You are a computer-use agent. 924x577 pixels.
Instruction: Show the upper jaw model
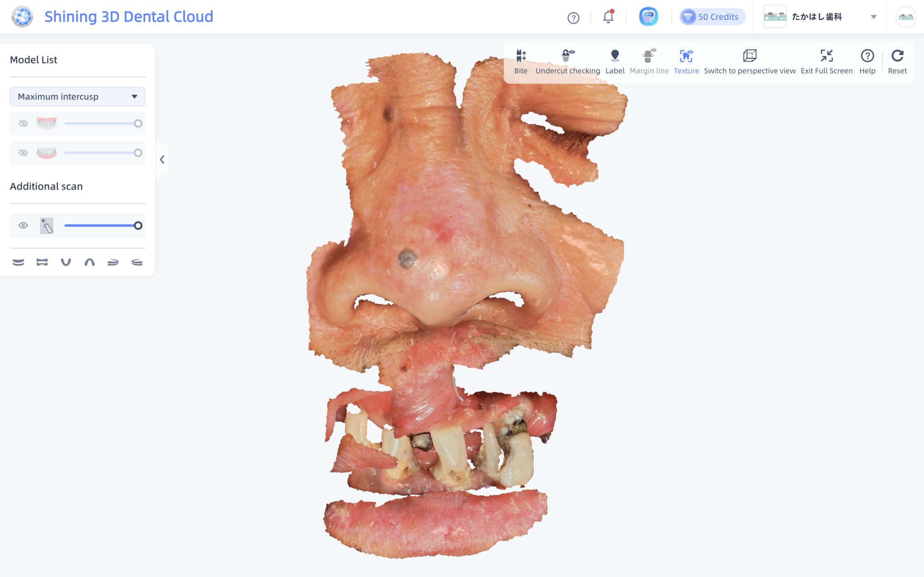click(x=23, y=124)
